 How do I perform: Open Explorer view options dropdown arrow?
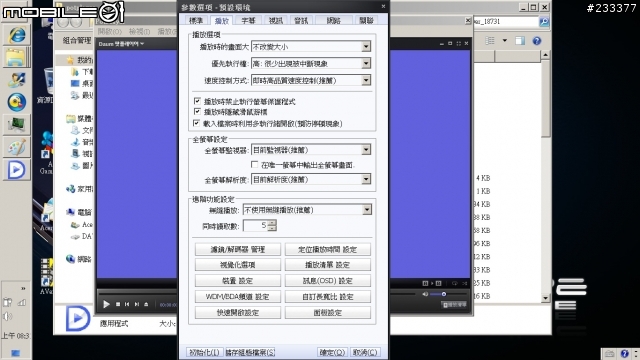[x=505, y=41]
